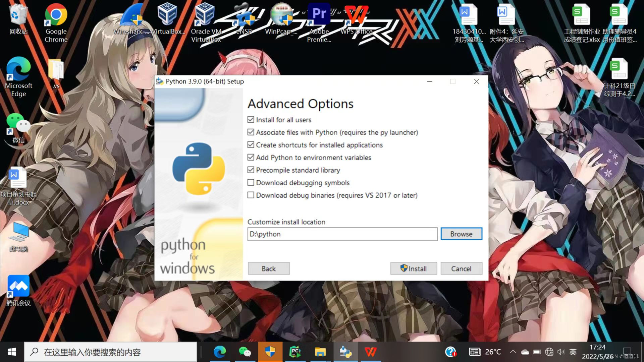The image size is (644, 362).
Task: Open PyCharm in the taskbar
Action: coord(295,352)
